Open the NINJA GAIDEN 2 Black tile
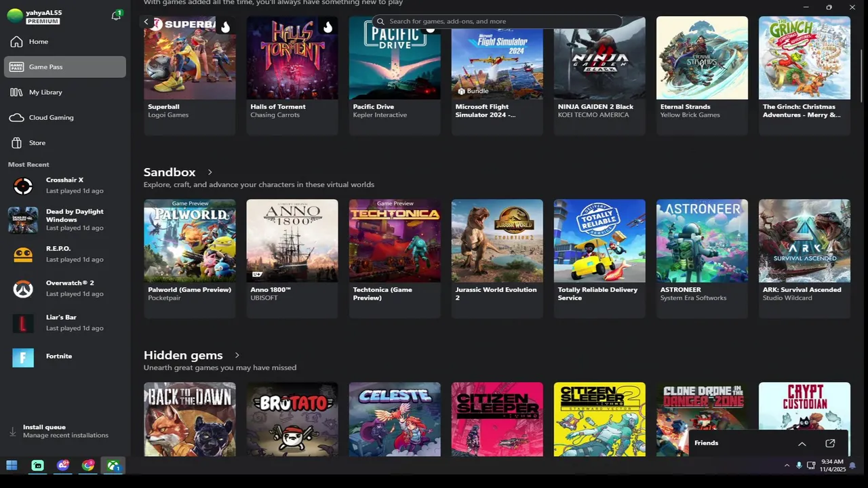 tap(599, 75)
